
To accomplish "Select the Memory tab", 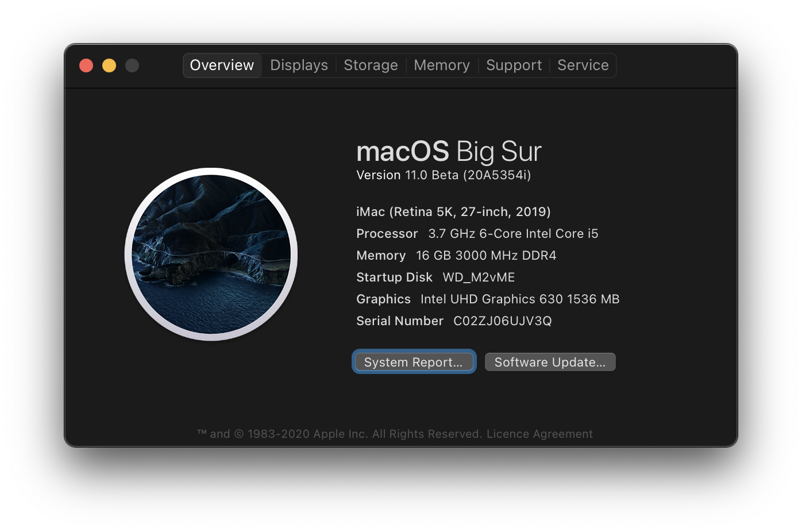I will pyautogui.click(x=441, y=65).
